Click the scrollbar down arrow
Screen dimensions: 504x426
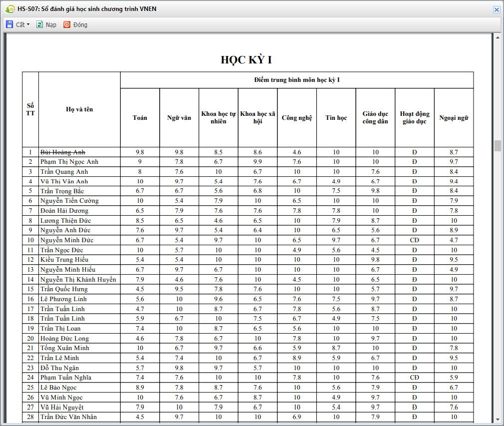498,420
